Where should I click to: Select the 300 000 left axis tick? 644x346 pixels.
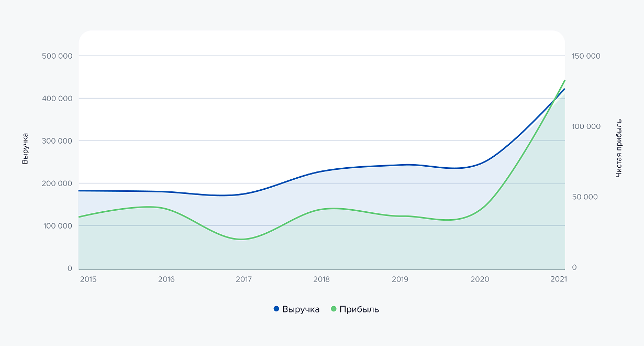pyautogui.click(x=57, y=141)
